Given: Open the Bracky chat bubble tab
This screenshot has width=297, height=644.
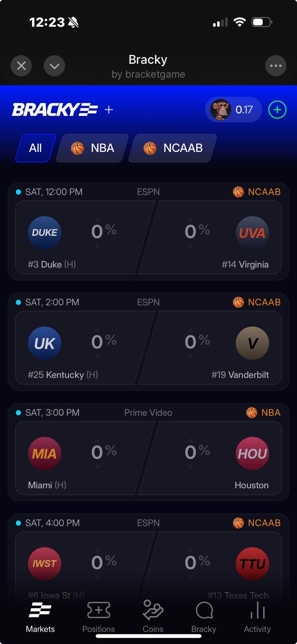Looking at the screenshot, I should pos(204,616).
